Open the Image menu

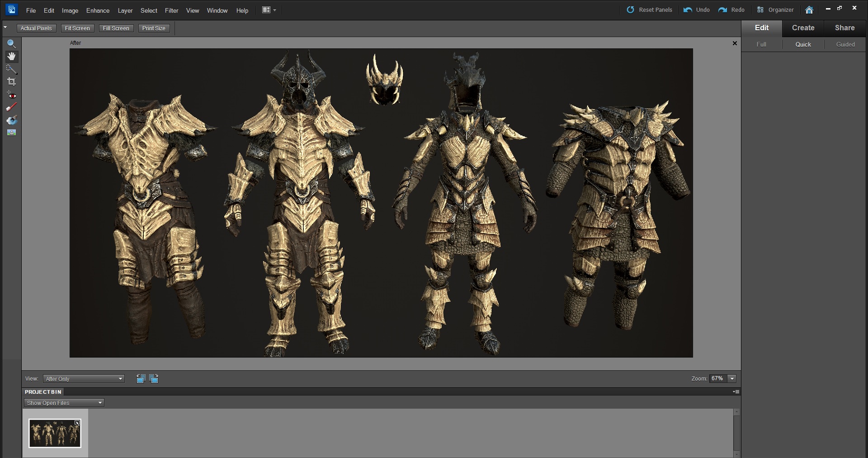(x=70, y=10)
